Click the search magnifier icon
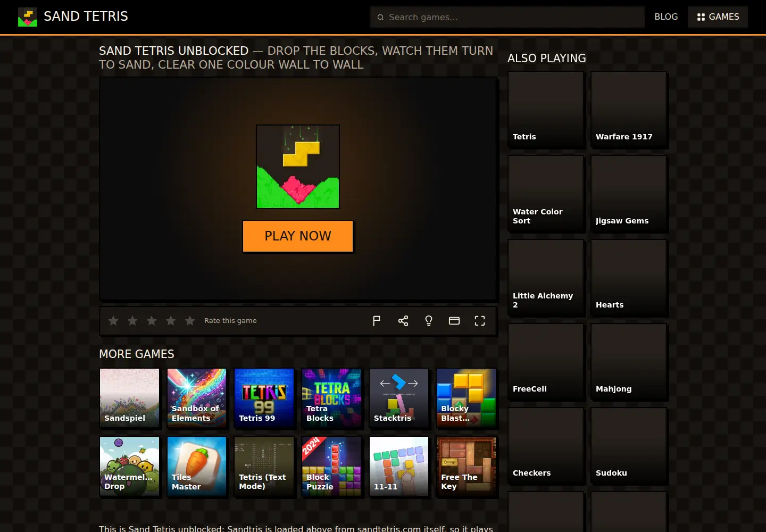The height and width of the screenshot is (532, 766). tap(380, 17)
